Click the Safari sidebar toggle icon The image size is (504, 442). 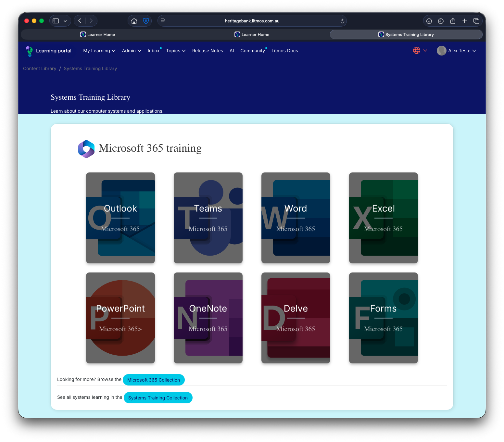(x=56, y=21)
